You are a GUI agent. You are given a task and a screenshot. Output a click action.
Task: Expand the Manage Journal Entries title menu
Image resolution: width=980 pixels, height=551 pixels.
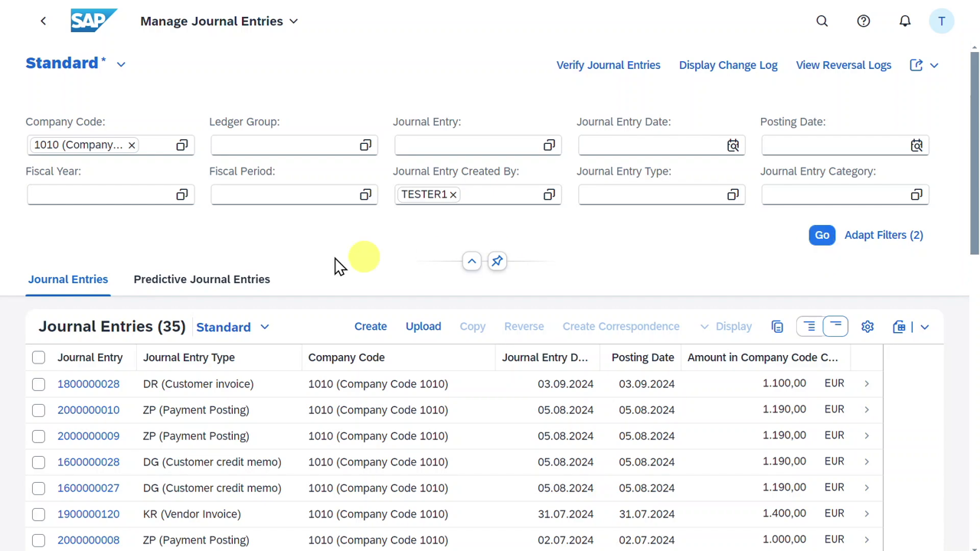(x=293, y=21)
